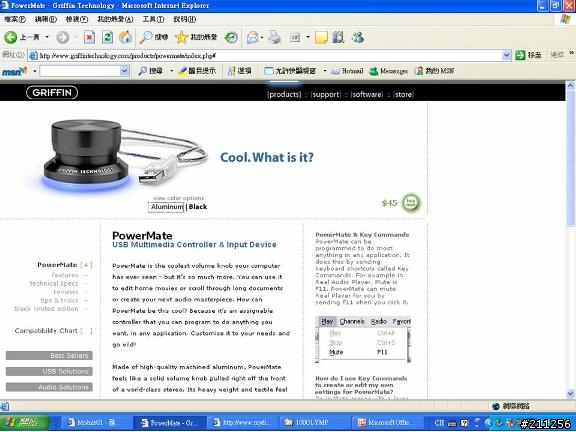Open the popup blocker dropdown arrow

pyautogui.click(x=325, y=71)
